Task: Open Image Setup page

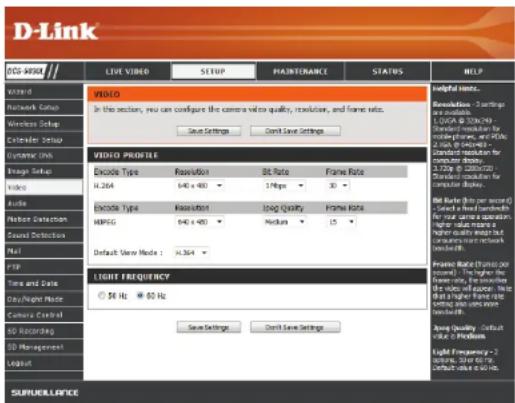Action: point(44,171)
